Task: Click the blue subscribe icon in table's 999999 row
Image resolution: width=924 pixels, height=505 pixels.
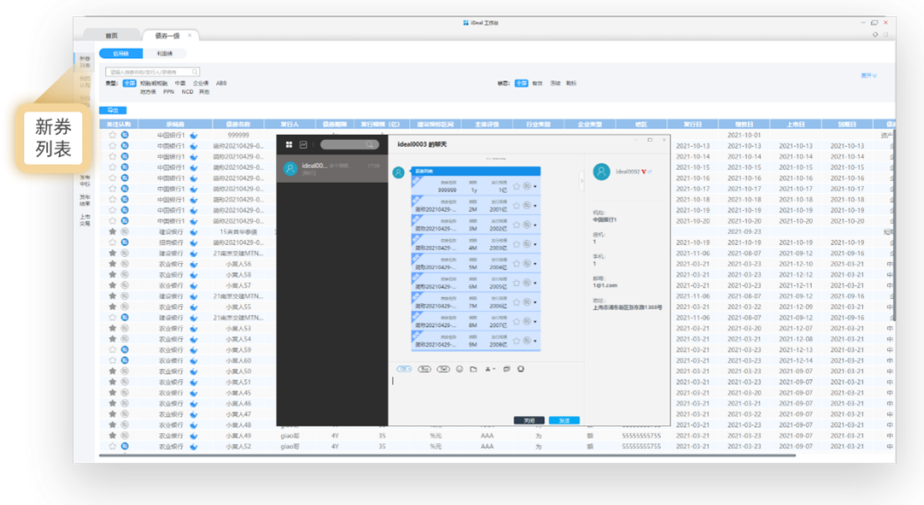Action: tap(125, 135)
